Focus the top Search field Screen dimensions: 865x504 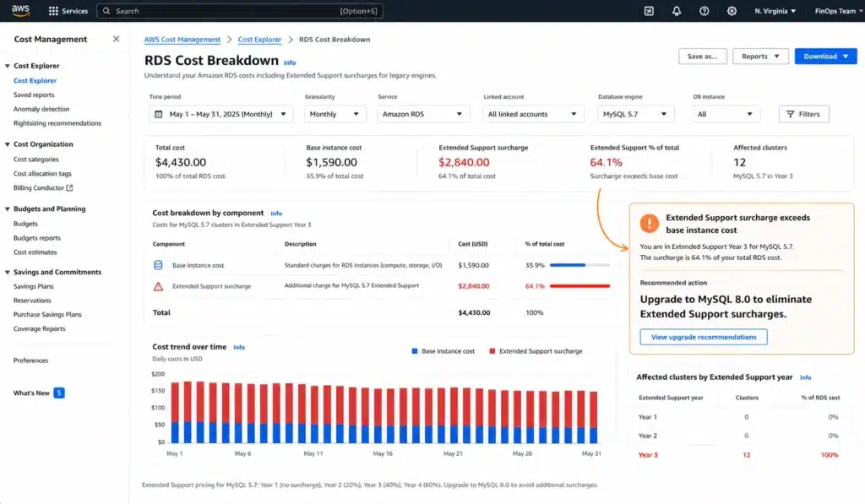click(x=240, y=11)
